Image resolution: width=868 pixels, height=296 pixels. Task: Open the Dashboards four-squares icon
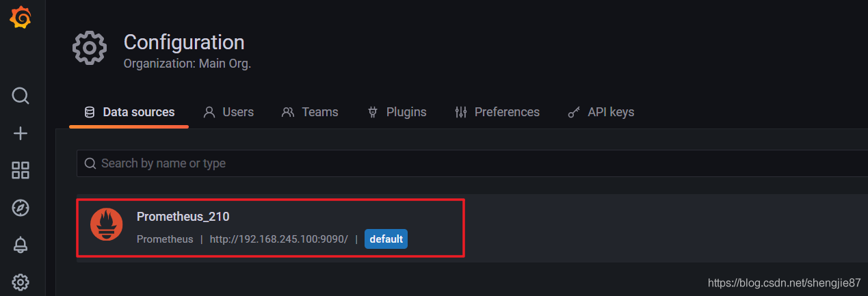21,171
